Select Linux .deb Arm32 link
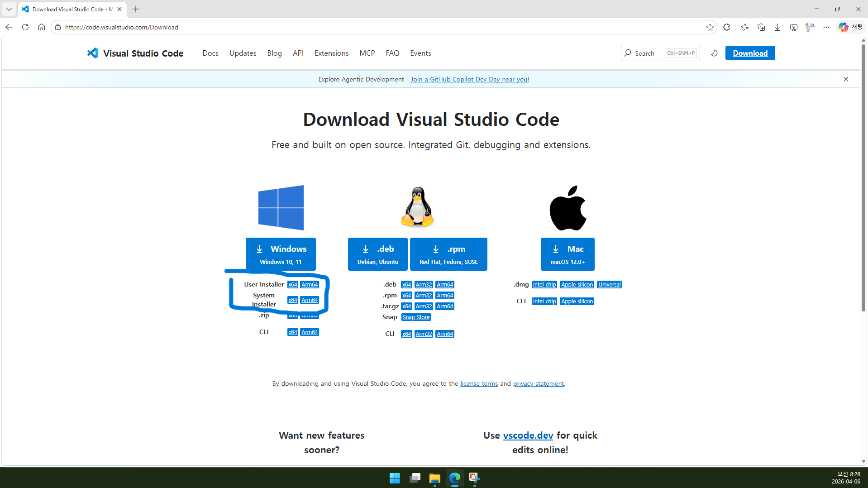The width and height of the screenshot is (868, 488). tap(424, 285)
